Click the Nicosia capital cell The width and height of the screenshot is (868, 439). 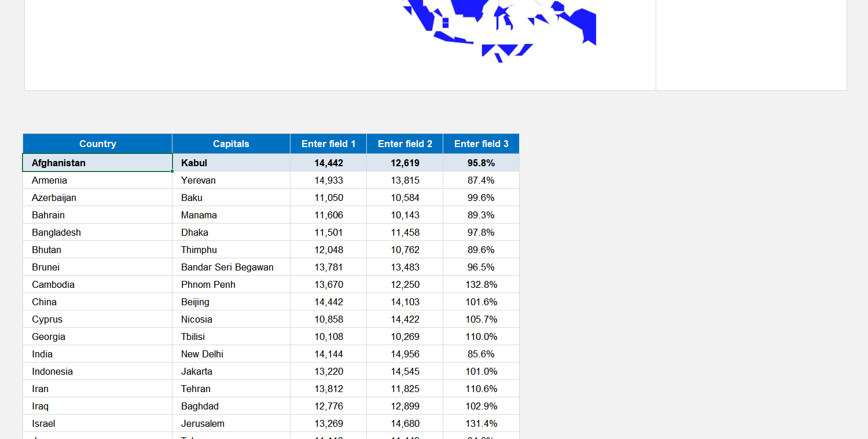click(x=231, y=319)
